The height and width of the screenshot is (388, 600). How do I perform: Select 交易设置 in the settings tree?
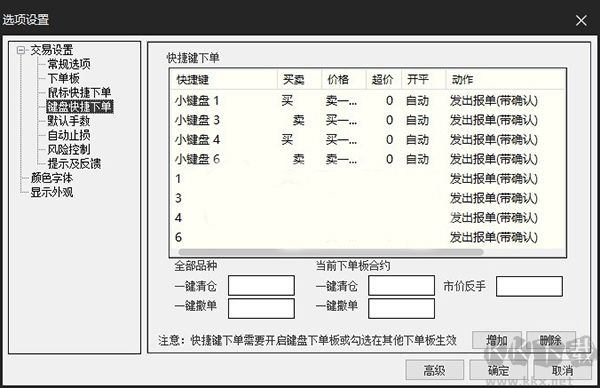point(52,50)
